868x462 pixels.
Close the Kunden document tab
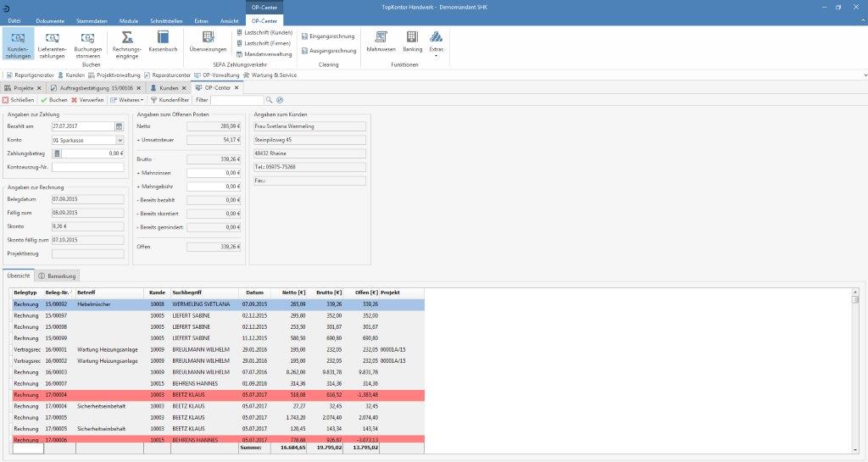(184, 88)
